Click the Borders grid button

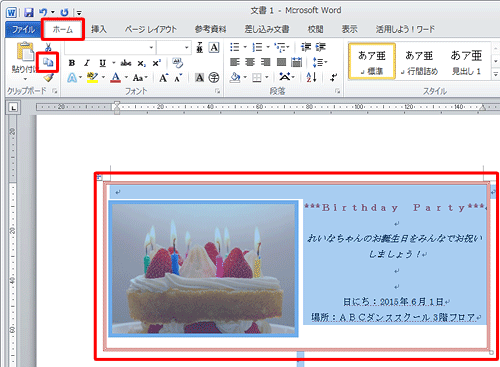[x=257, y=78]
